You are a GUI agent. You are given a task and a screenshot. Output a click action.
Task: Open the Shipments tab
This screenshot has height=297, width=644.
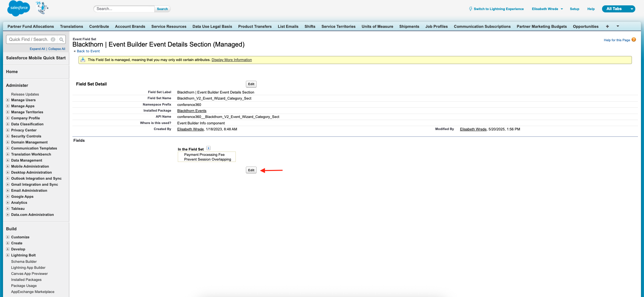click(x=409, y=26)
